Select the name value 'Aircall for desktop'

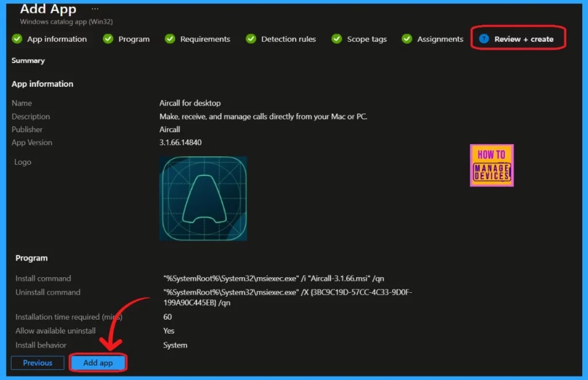pos(190,103)
